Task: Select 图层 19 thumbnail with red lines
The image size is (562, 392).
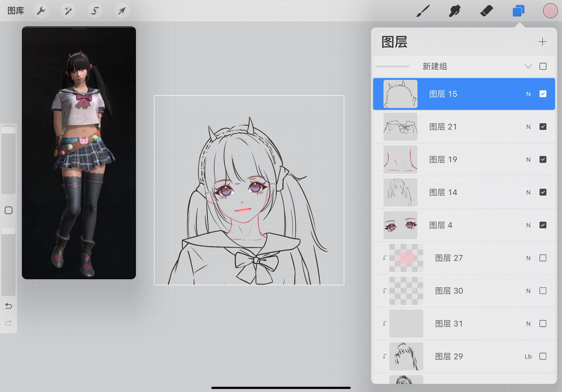Action: pos(400,159)
